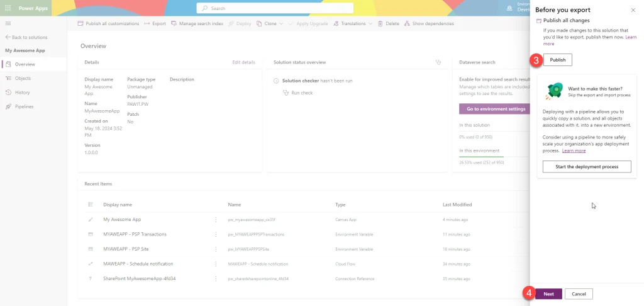Open more options for SharePoint MyAwesomeApp row
The height and width of the screenshot is (306, 644).
(216, 278)
